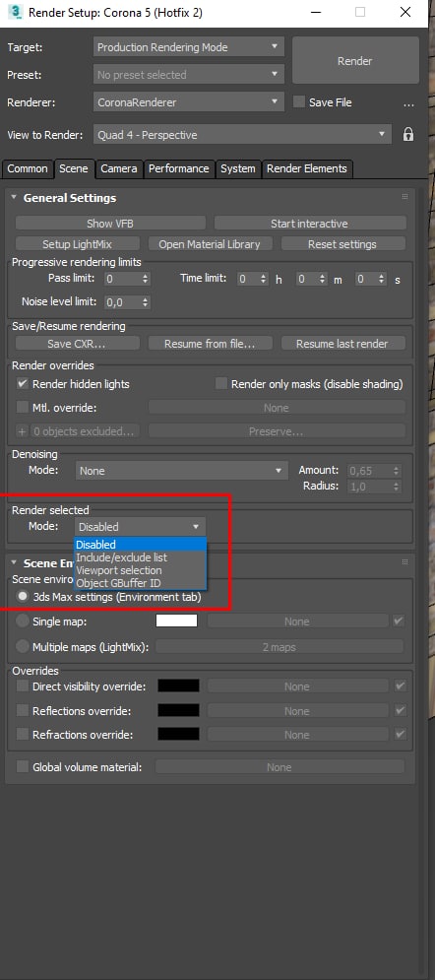Switch to the Common tab
Image resolution: width=435 pixels, height=980 pixels.
28,168
